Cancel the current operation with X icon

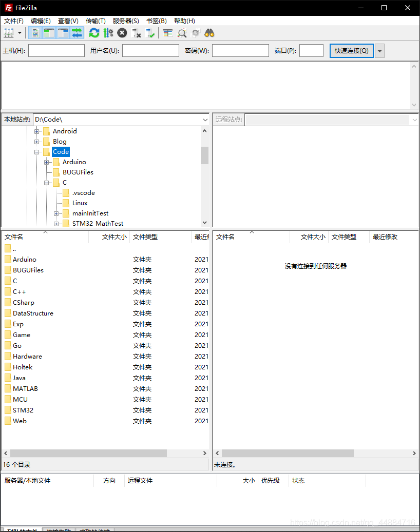[122, 33]
